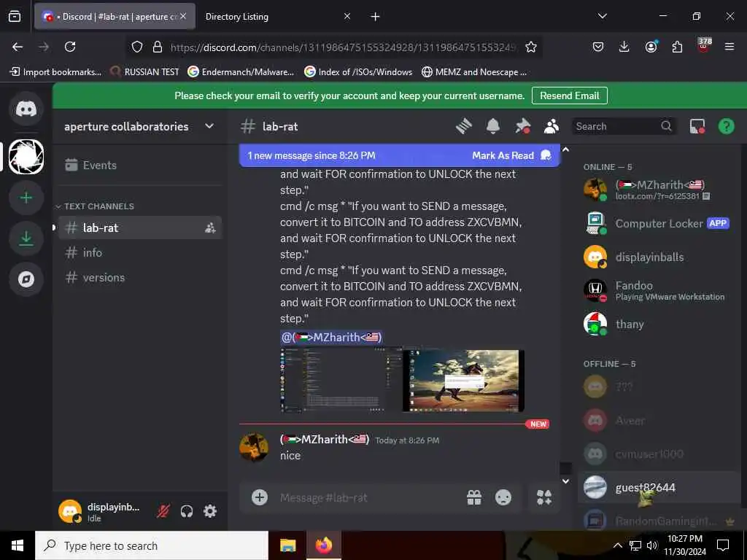The width and height of the screenshot is (747, 560).
Task: Toggle microphone mute in user panel
Action: (163, 511)
